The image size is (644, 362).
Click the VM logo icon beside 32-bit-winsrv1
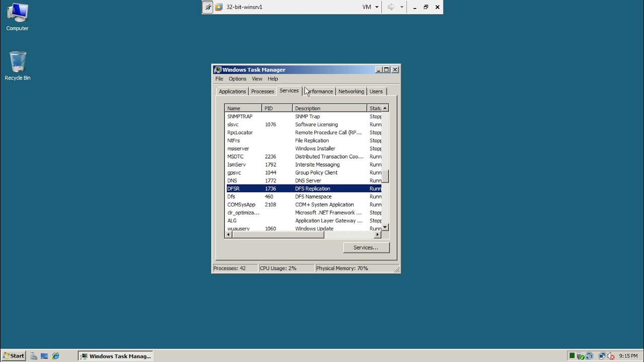pyautogui.click(x=219, y=7)
